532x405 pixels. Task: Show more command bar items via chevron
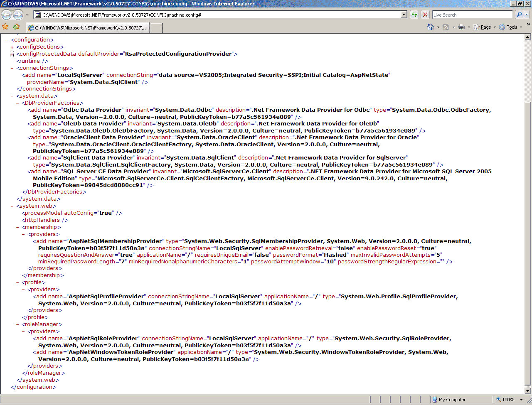pos(528,25)
